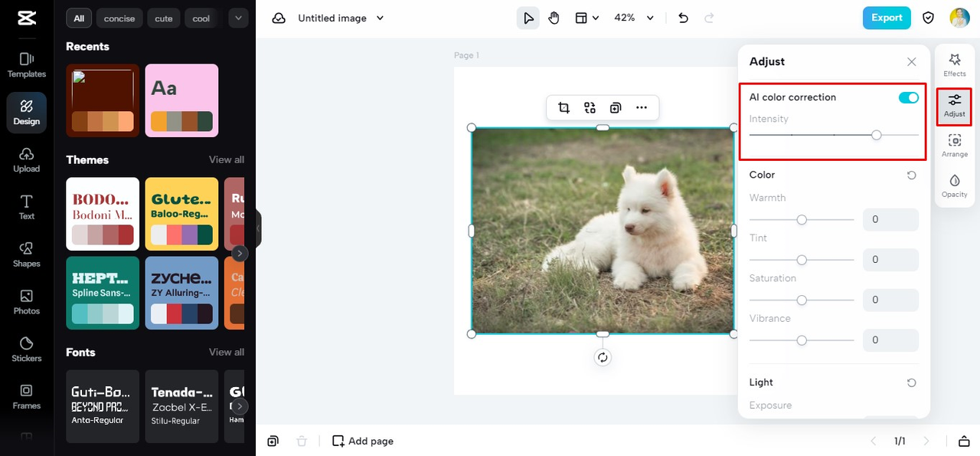Open the Text sidebar panel
Viewport: 980px width, 456px height.
click(27, 208)
